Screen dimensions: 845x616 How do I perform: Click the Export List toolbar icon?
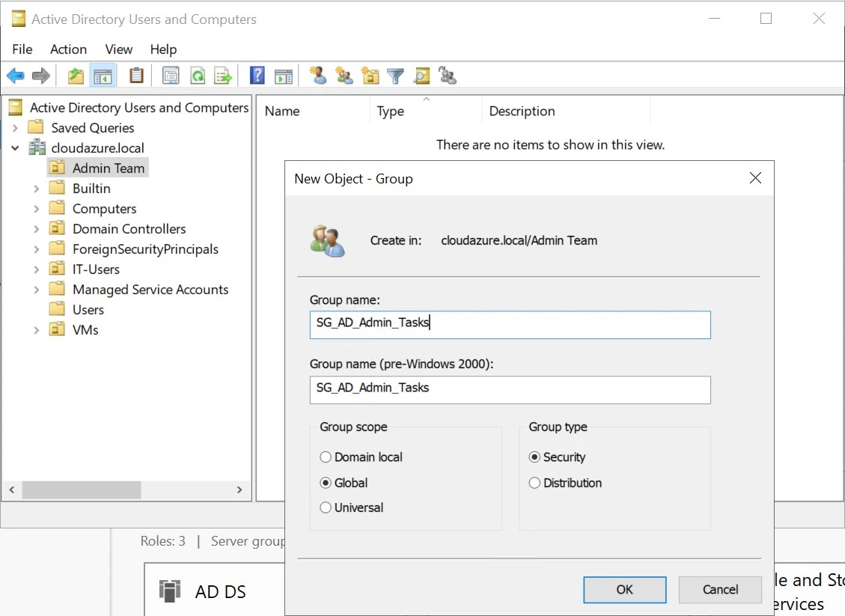coord(223,76)
